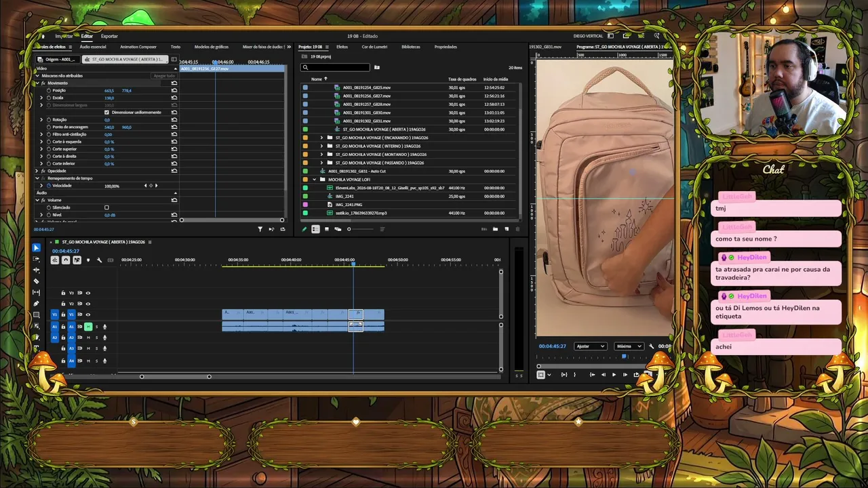Open the Bibliotecas tab
Image resolution: width=868 pixels, height=488 pixels.
click(x=411, y=47)
